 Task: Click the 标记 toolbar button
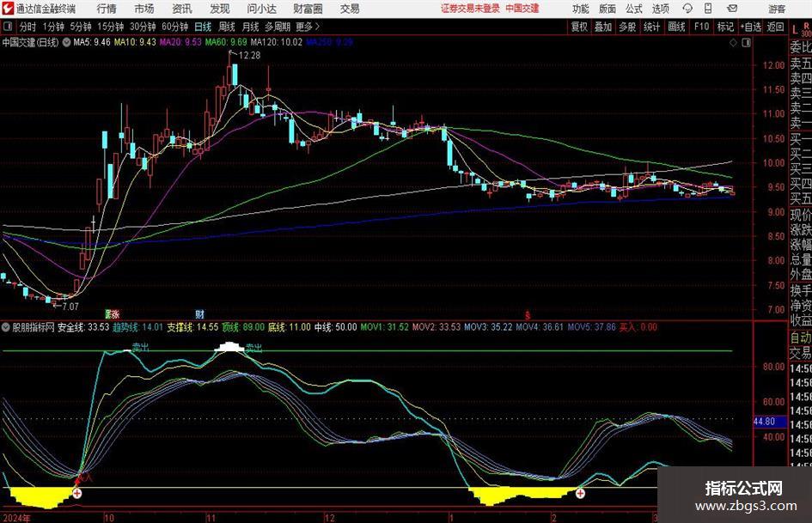[x=725, y=27]
